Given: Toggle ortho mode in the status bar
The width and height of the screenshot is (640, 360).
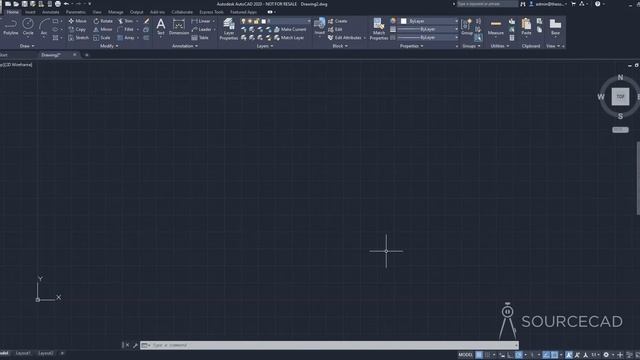Looking at the screenshot, I should click(510, 355).
